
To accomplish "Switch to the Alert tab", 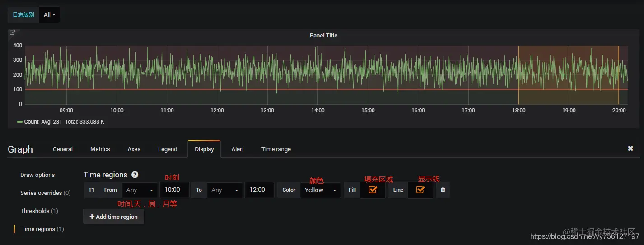I will [x=238, y=149].
